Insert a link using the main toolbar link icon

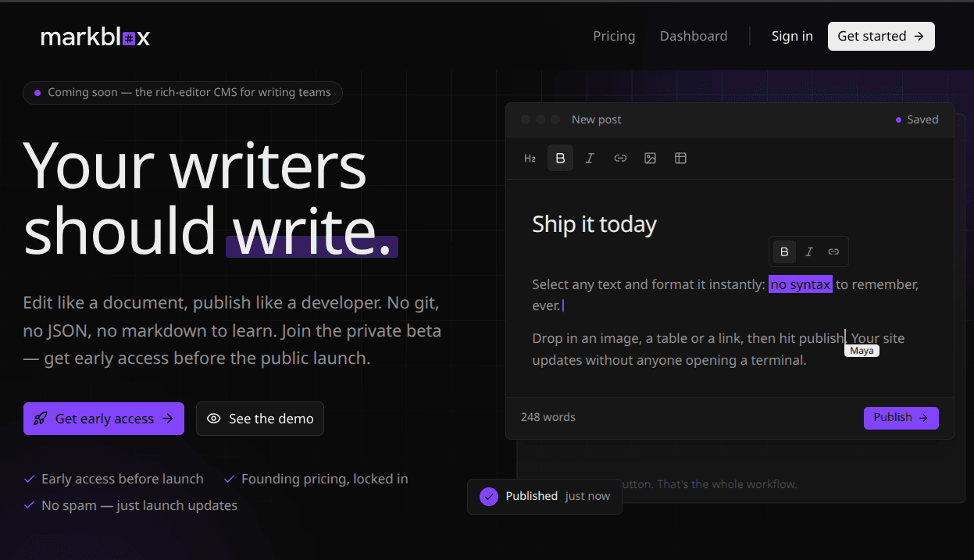[620, 158]
